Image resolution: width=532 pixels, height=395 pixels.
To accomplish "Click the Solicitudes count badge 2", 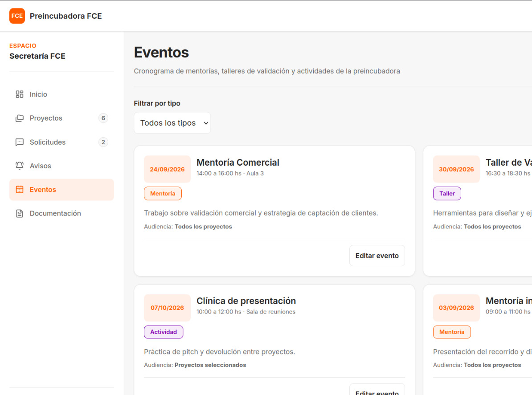I will (103, 142).
